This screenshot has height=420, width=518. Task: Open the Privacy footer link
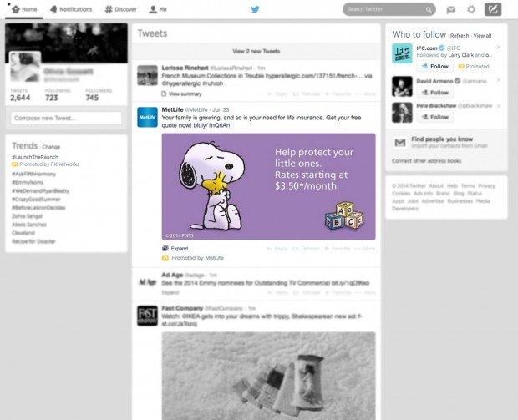[x=486, y=185]
